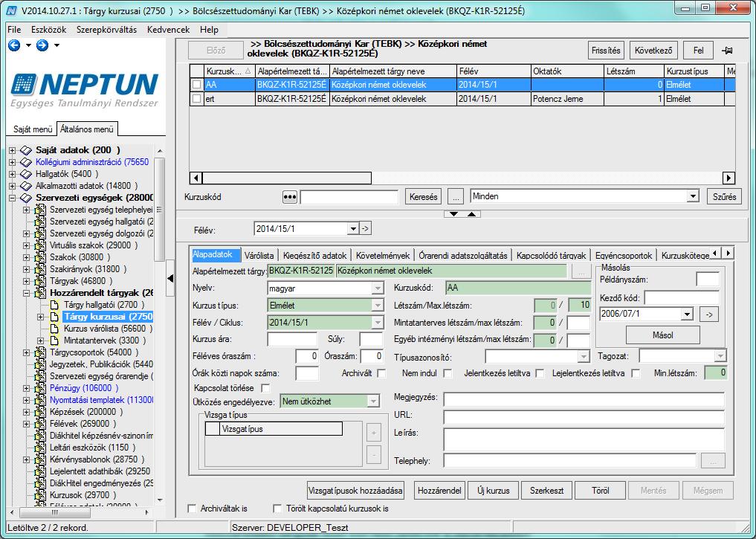Screen dimensions: 756x539
Task: Click the down splitter arrow under Keresés
Action: 453,214
